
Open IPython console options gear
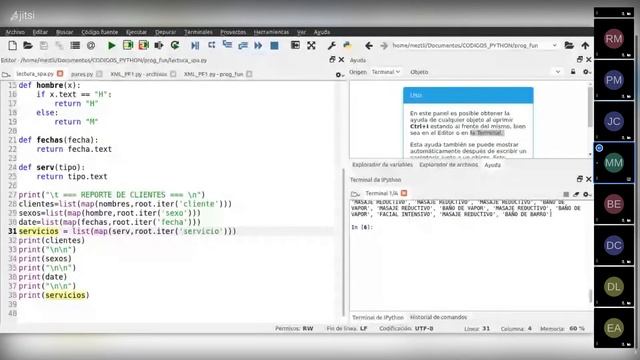(x=587, y=194)
